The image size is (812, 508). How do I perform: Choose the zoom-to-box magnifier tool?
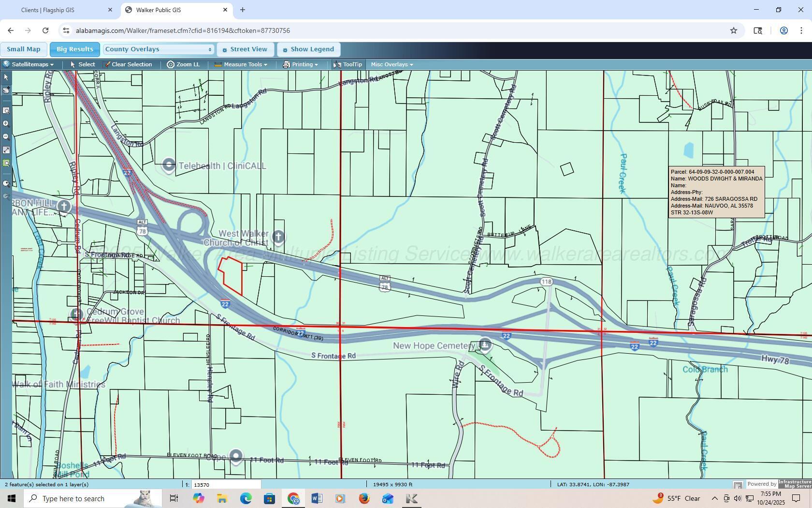(6, 111)
